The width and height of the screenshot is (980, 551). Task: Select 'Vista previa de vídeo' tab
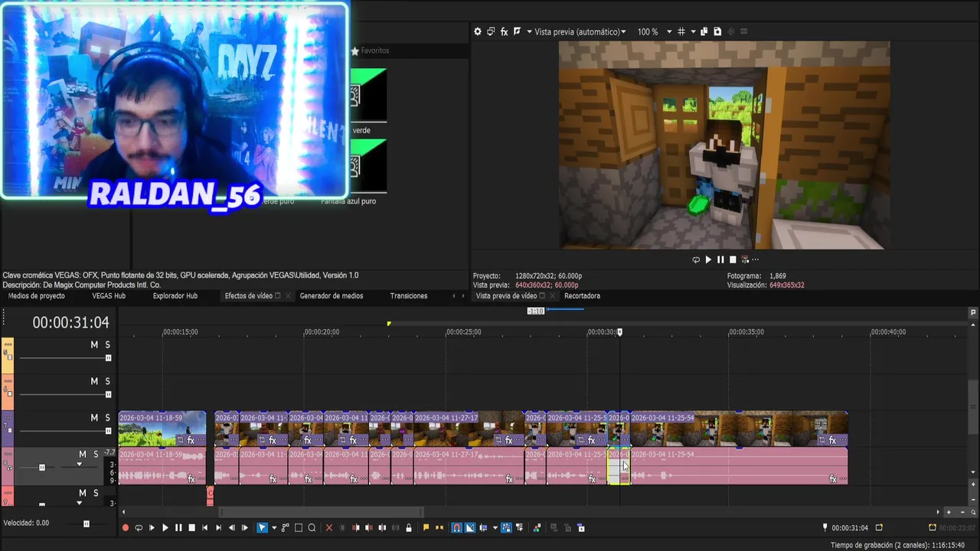tap(506, 295)
